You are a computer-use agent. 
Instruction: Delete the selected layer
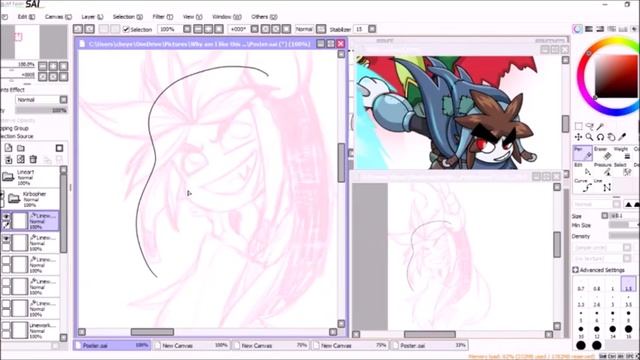click(33, 159)
